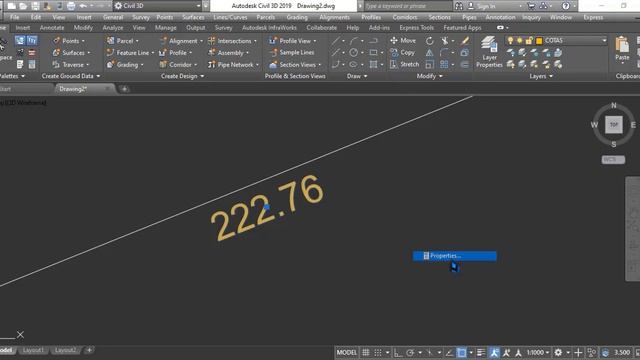This screenshot has height=360, width=640.
Task: Toggle lineweight display in status bar
Action: [x=481, y=352]
